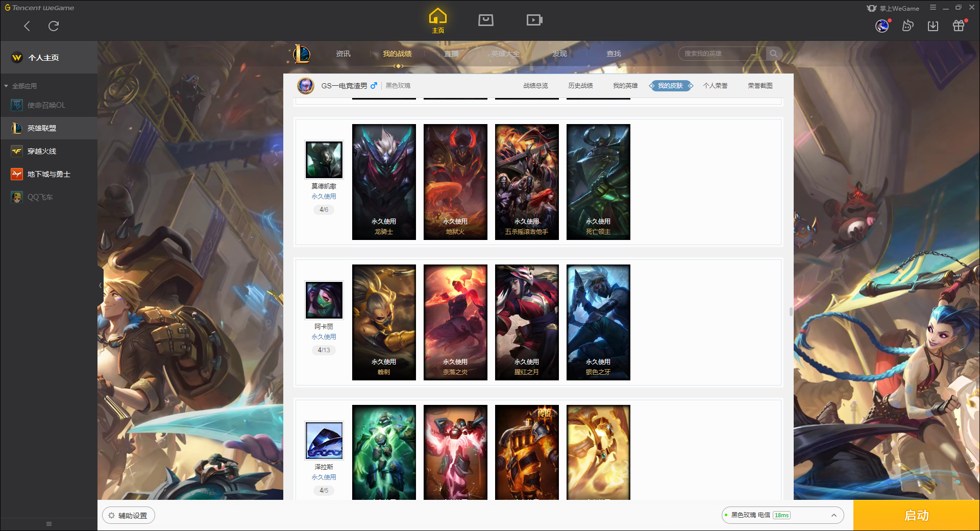
Task: Open the user avatar in top right
Action: coord(882,26)
